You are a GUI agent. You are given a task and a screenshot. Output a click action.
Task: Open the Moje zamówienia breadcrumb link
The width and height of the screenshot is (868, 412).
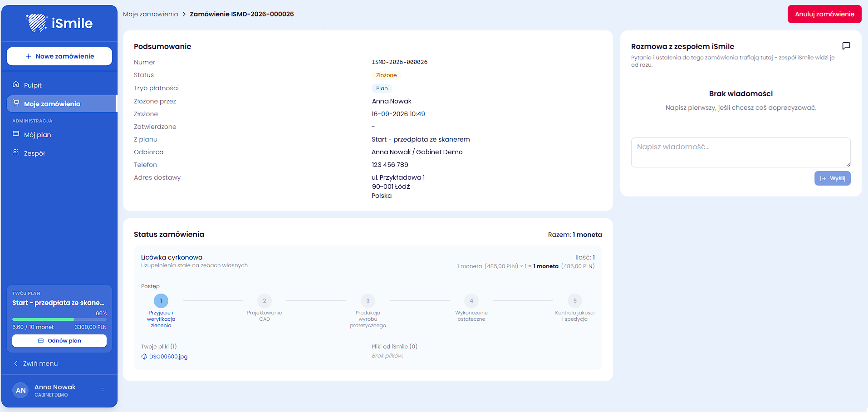[x=151, y=14]
